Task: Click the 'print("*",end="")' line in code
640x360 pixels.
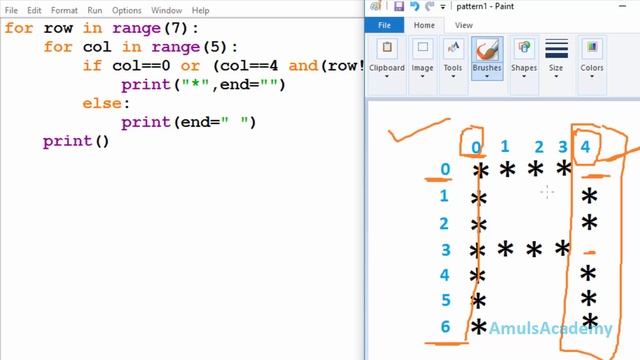Action: [203, 84]
